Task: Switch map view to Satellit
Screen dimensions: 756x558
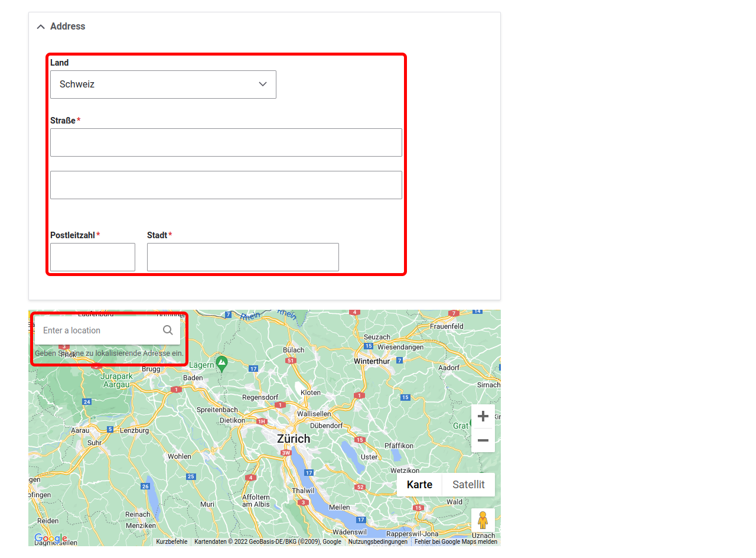Action: [x=469, y=485]
